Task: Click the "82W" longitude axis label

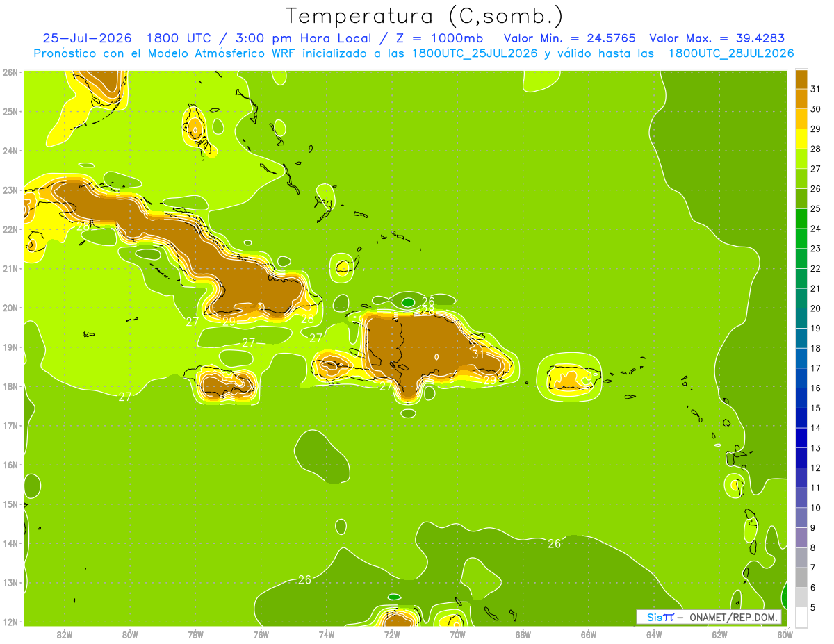Action: click(64, 634)
